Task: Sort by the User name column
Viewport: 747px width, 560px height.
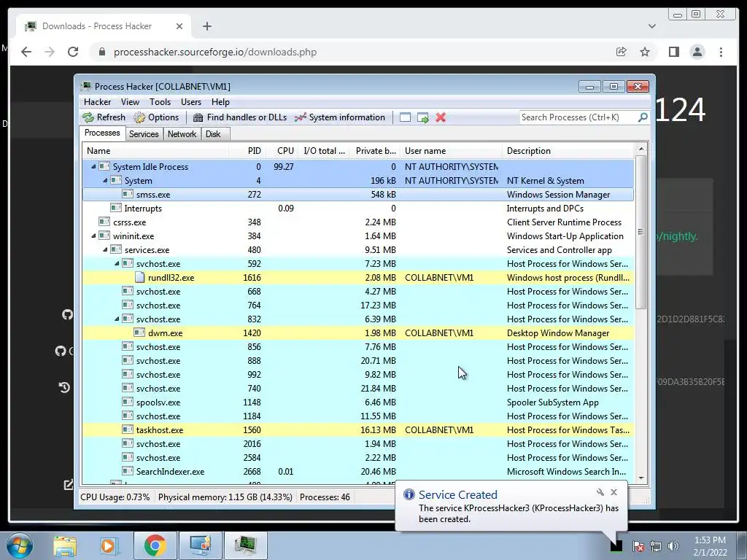Action: [x=451, y=151]
